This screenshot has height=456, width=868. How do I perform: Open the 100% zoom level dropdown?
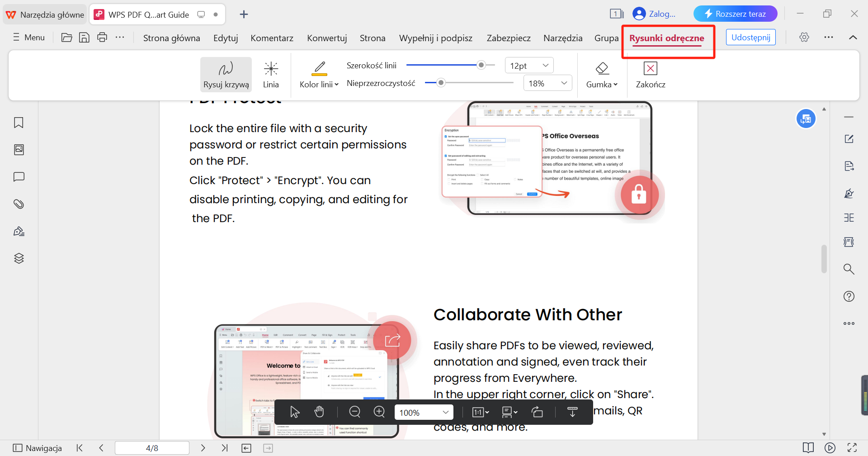tap(424, 413)
